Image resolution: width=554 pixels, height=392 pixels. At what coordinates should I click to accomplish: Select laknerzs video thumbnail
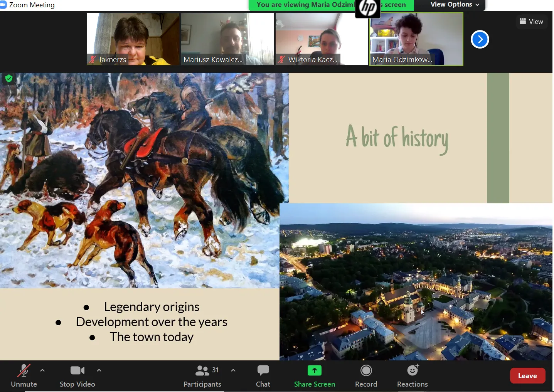[x=133, y=39]
